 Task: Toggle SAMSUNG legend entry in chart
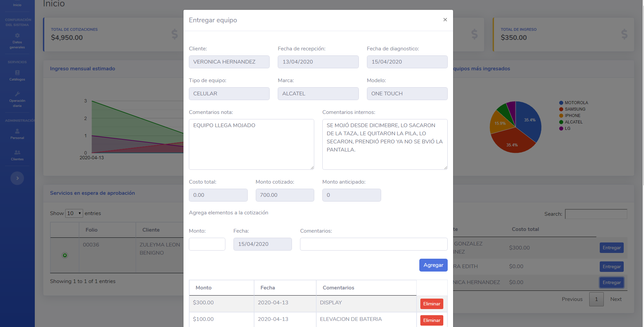575,109
